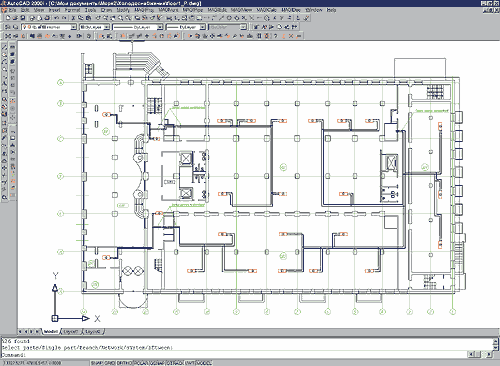The width and height of the screenshot is (500, 366).
Task: Click the Open file icon in the toolbar
Action: 15,18
